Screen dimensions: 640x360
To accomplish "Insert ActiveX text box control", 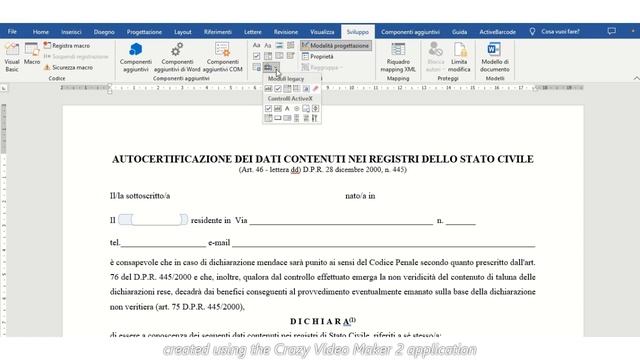I will [x=278, y=109].
